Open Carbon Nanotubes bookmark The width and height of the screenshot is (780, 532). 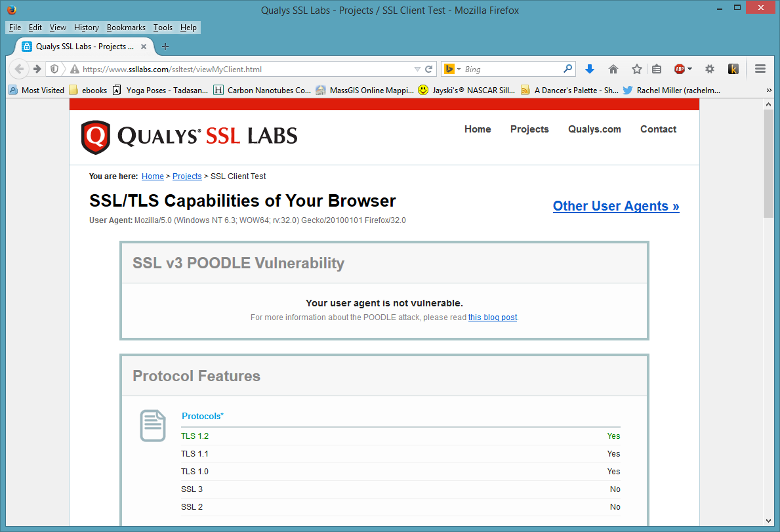click(x=262, y=90)
